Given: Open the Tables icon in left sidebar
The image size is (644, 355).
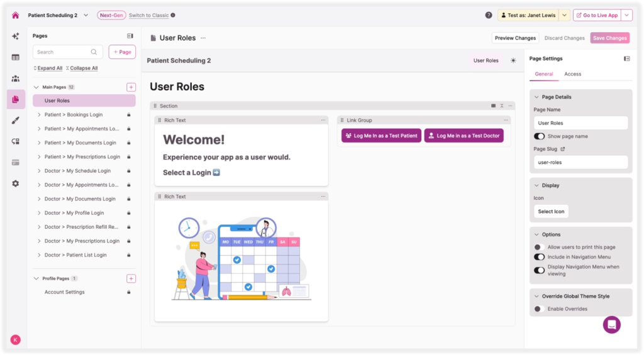Looking at the screenshot, I should [x=16, y=57].
